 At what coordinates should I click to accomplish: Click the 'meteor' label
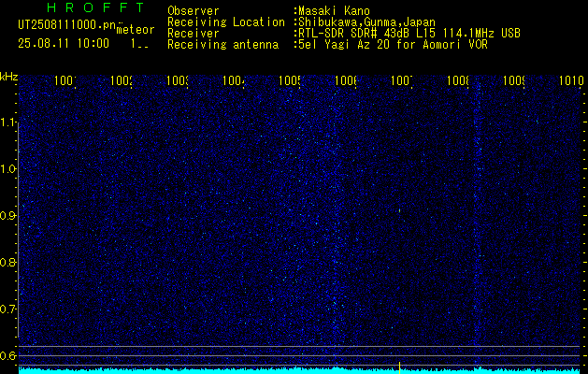click(136, 30)
